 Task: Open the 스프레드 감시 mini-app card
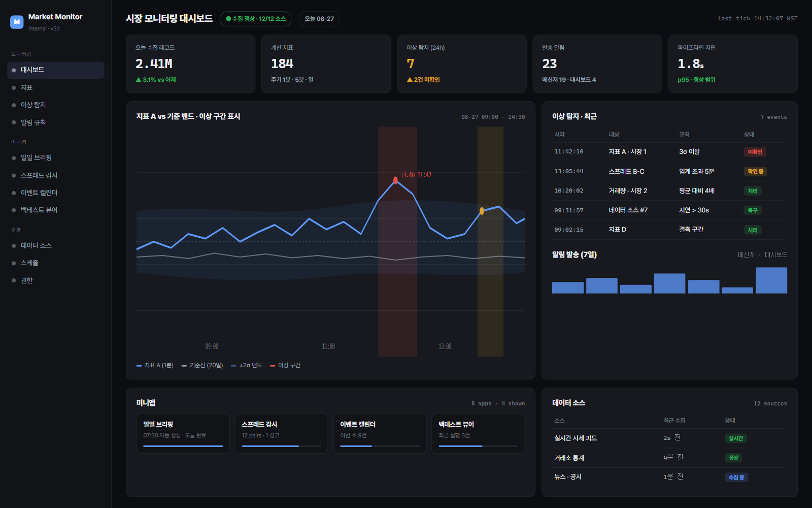click(281, 433)
